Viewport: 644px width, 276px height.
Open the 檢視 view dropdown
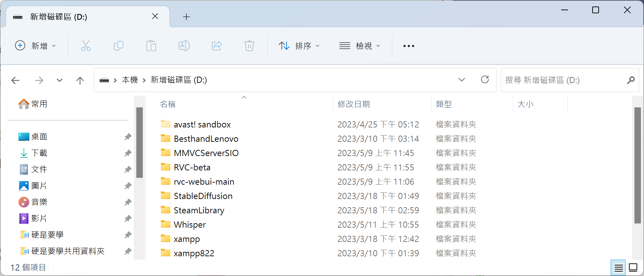(x=359, y=46)
